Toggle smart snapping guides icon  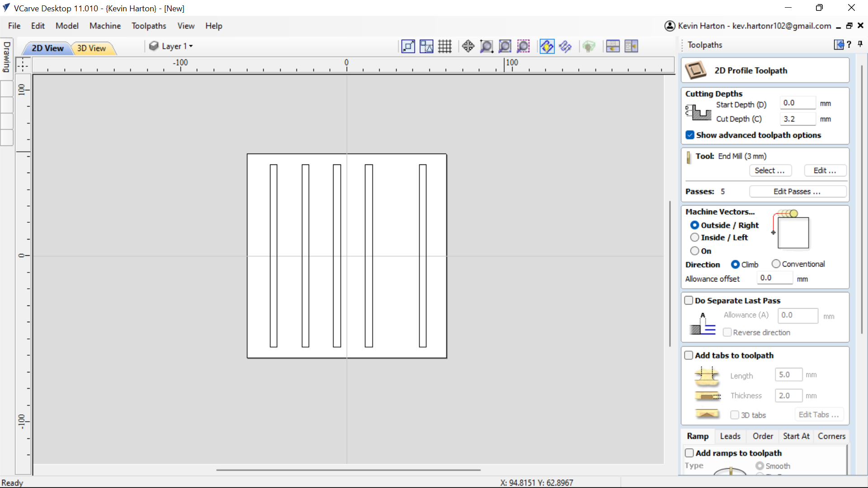(426, 47)
